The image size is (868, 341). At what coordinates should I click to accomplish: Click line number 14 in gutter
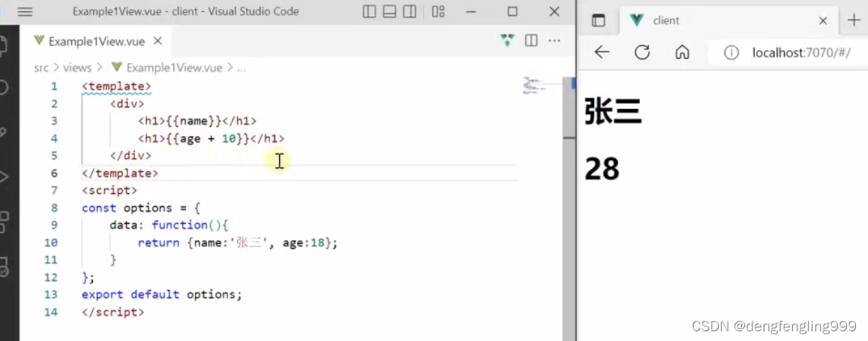pyautogui.click(x=51, y=312)
